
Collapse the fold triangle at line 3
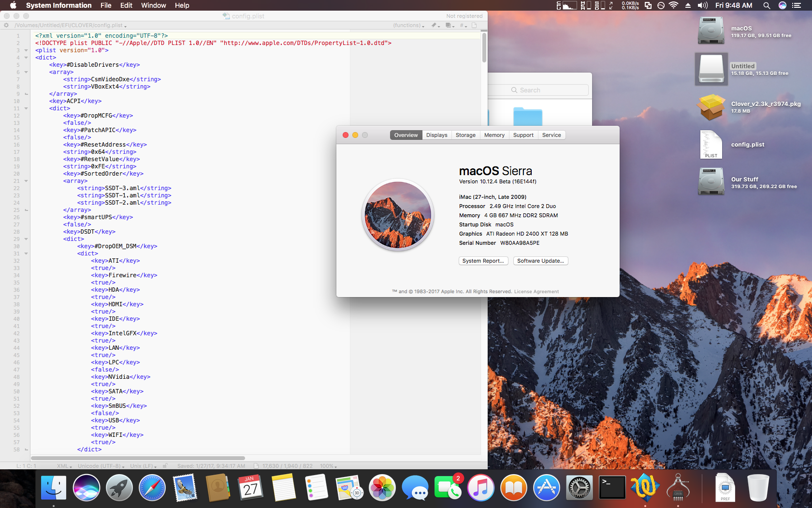(26, 50)
